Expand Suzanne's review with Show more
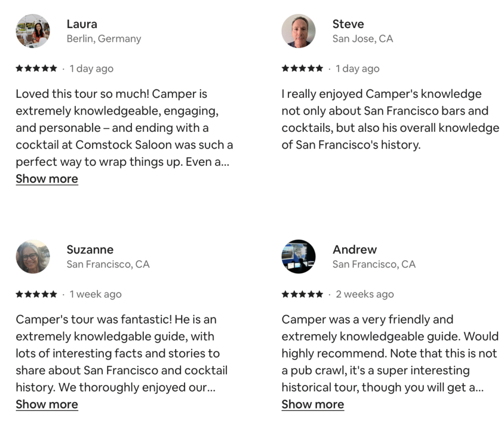Image resolution: width=504 pixels, height=429 pixels. (47, 404)
